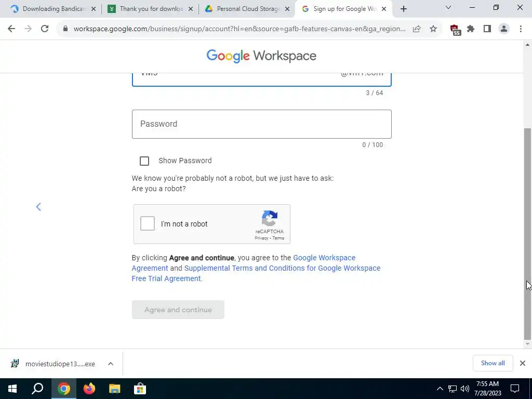Viewport: 532px width, 399px height.
Task: Close the downloads bar
Action: tap(523, 363)
